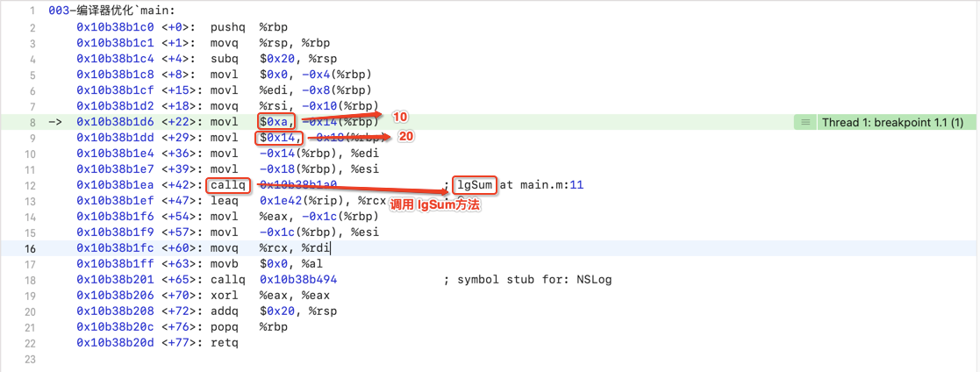Click the 'lgSum' symbol in line 12 comment
Viewport: 980px width, 372px height.
point(476,186)
